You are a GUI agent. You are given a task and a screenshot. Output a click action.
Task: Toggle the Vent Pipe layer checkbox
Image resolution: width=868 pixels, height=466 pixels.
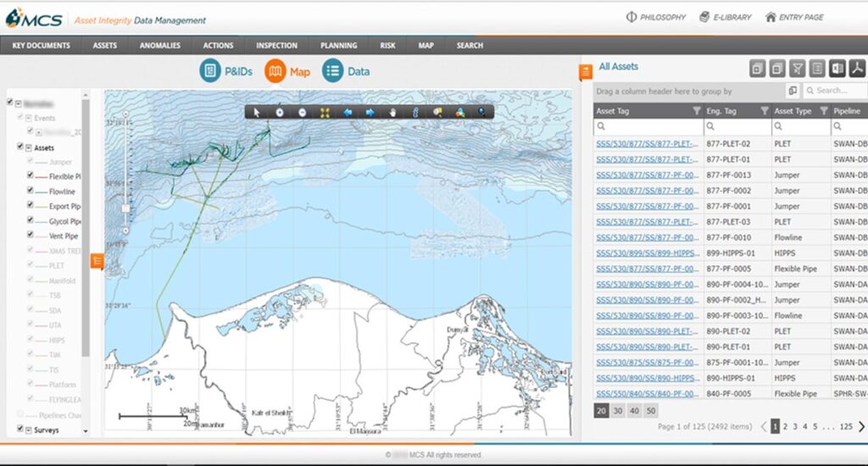point(31,236)
